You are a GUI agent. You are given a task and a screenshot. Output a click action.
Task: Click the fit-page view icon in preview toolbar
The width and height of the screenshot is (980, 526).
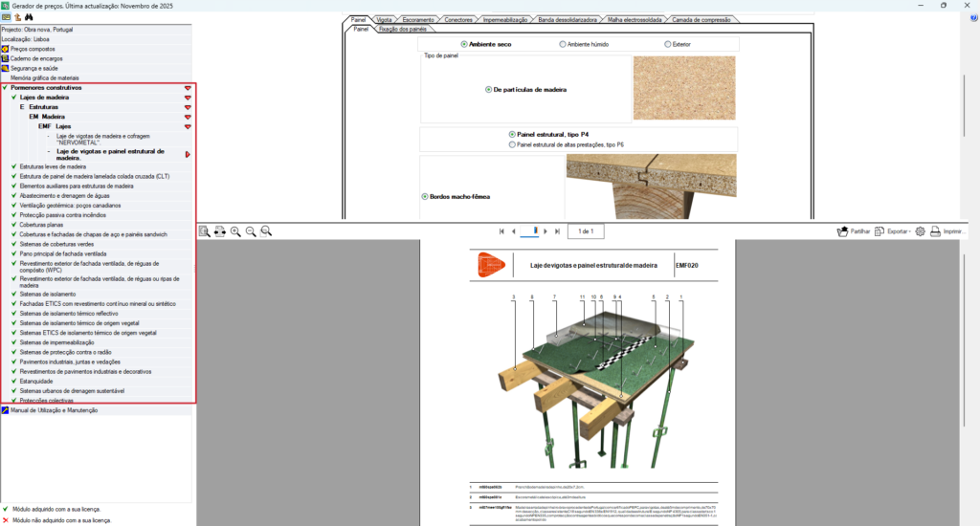pyautogui.click(x=205, y=231)
